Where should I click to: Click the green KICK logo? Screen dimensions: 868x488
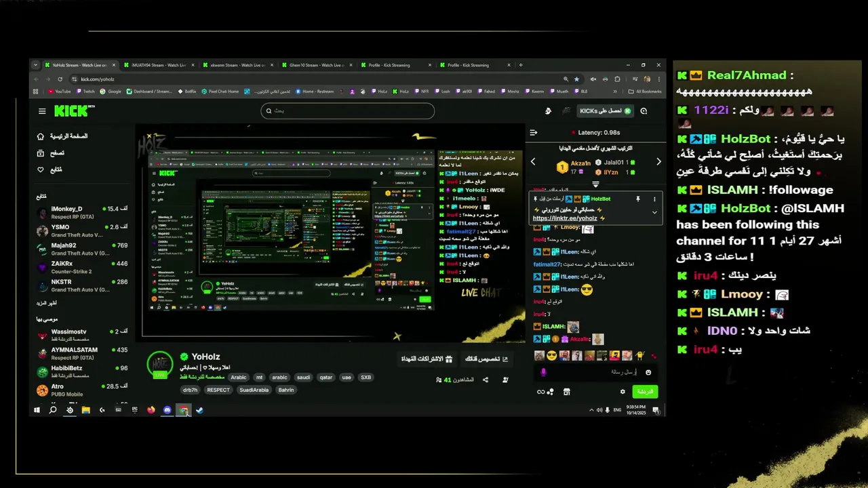point(70,110)
